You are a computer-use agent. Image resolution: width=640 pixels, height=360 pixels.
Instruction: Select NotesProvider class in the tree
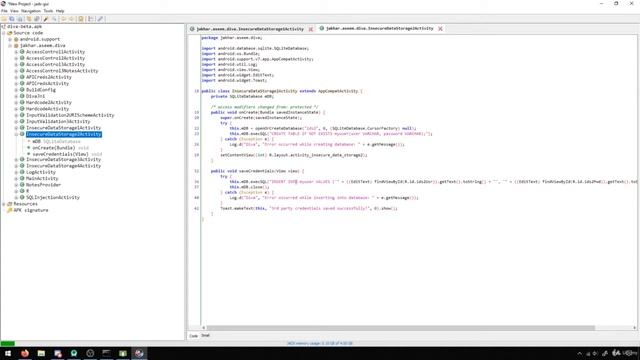tap(43, 185)
